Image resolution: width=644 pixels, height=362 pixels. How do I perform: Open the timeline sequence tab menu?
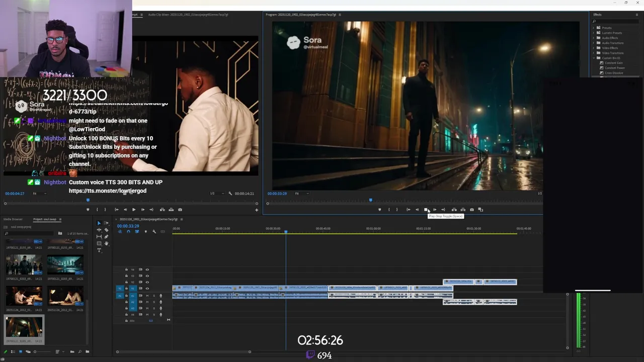(x=181, y=219)
